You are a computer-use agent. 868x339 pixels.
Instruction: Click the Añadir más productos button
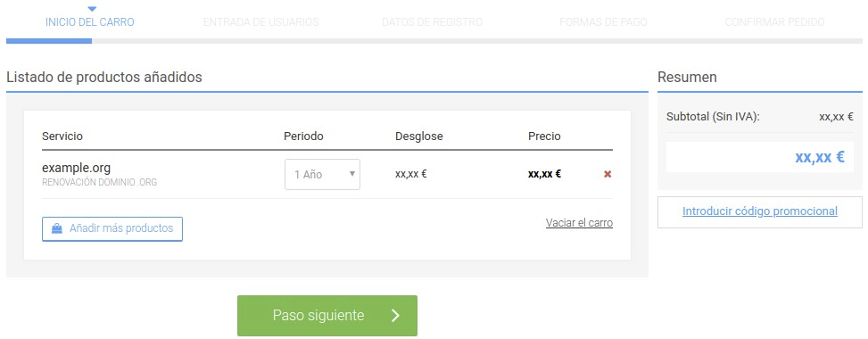click(x=112, y=228)
